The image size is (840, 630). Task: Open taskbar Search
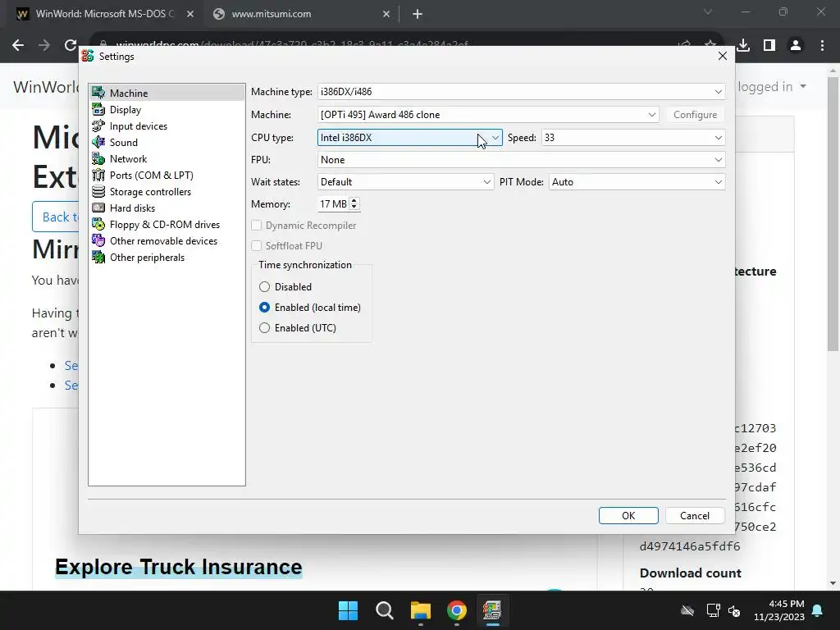[x=385, y=610]
